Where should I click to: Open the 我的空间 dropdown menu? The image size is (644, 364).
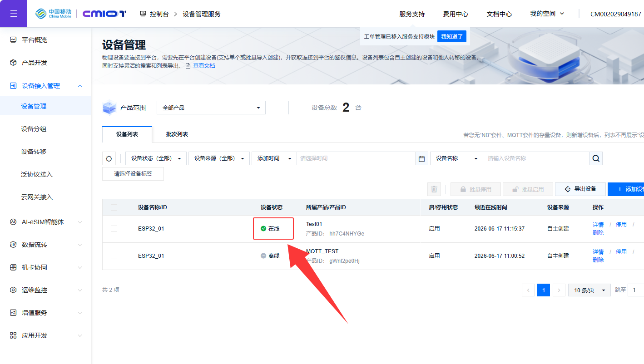547,14
